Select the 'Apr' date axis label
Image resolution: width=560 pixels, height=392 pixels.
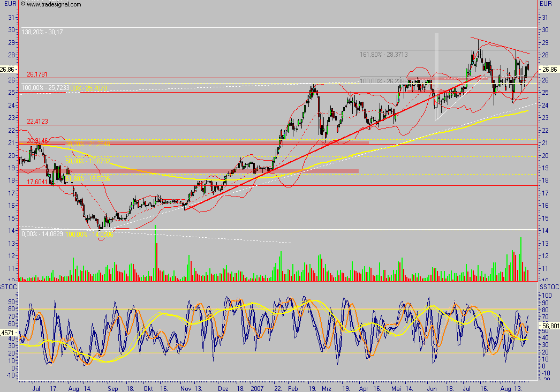364,389
